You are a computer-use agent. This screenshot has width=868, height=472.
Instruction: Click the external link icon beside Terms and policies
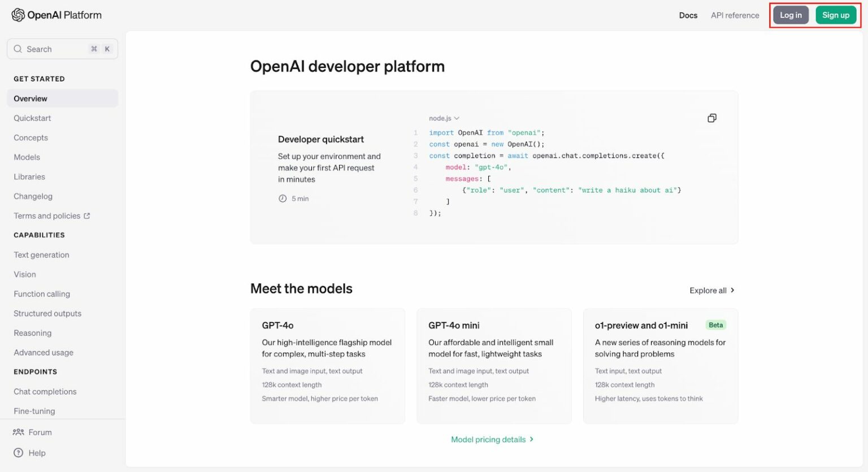pyautogui.click(x=87, y=215)
